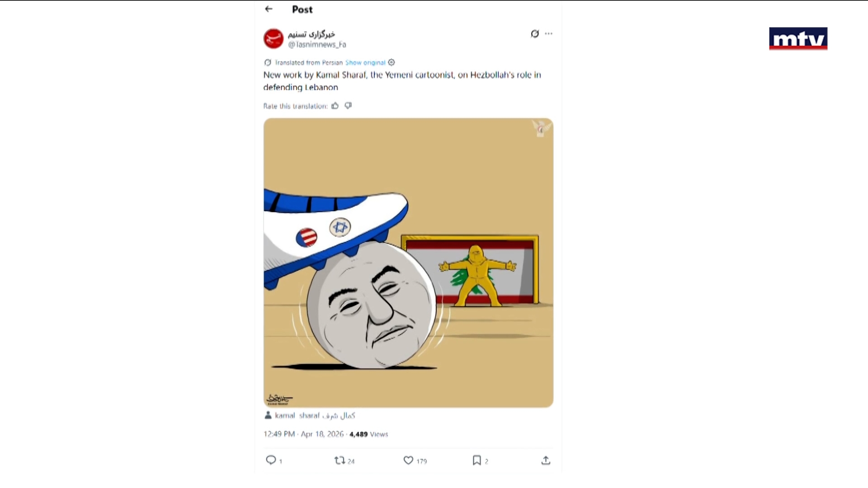Click the @Tasnimnews_Fa handle
This screenshot has height=488, width=868.
[x=317, y=45]
